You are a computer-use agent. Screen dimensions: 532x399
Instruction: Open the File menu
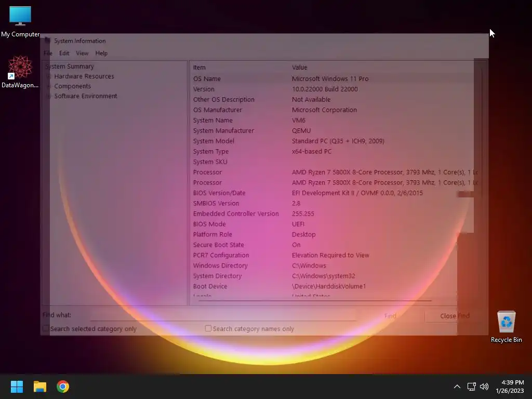click(48, 54)
